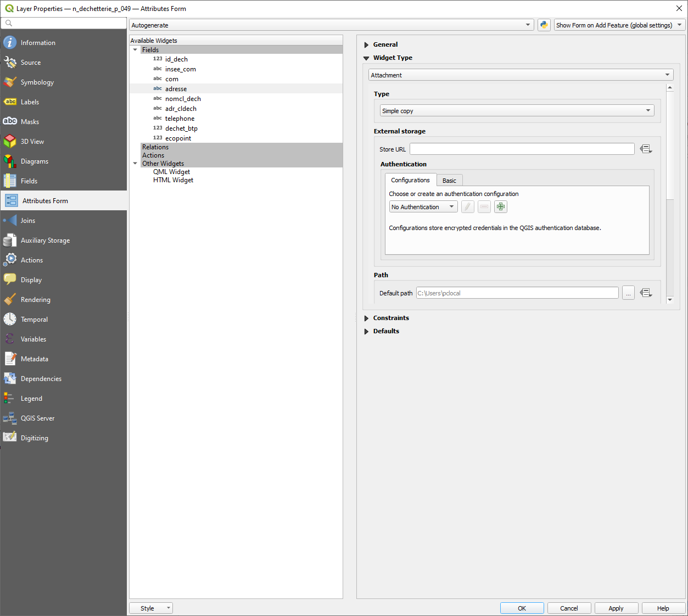Select the adresse field in Available Widgets

[176, 88]
